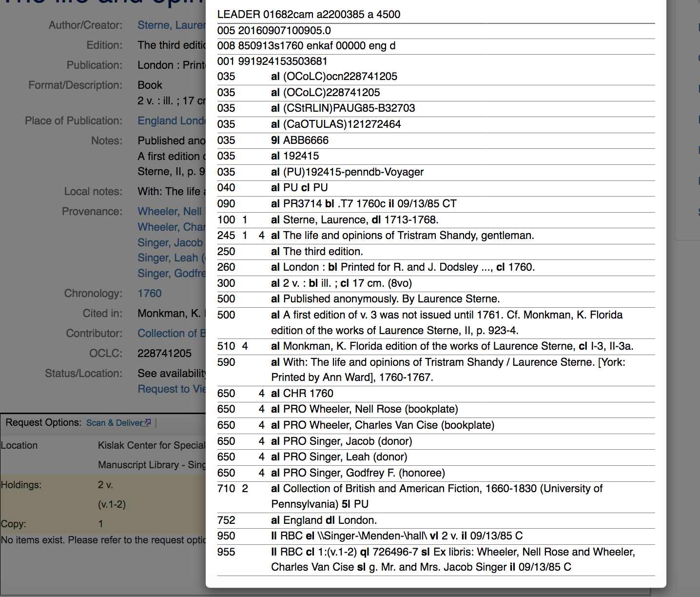This screenshot has width=700, height=597.
Task: Select the PRO Singer, Godfrey F. (honoree) row
Action: (436, 473)
